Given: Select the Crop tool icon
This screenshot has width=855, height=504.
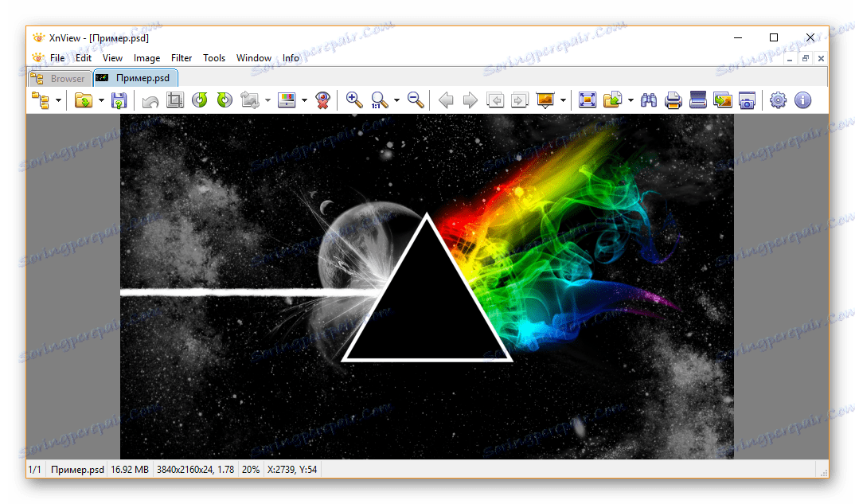Looking at the screenshot, I should coord(175,100).
